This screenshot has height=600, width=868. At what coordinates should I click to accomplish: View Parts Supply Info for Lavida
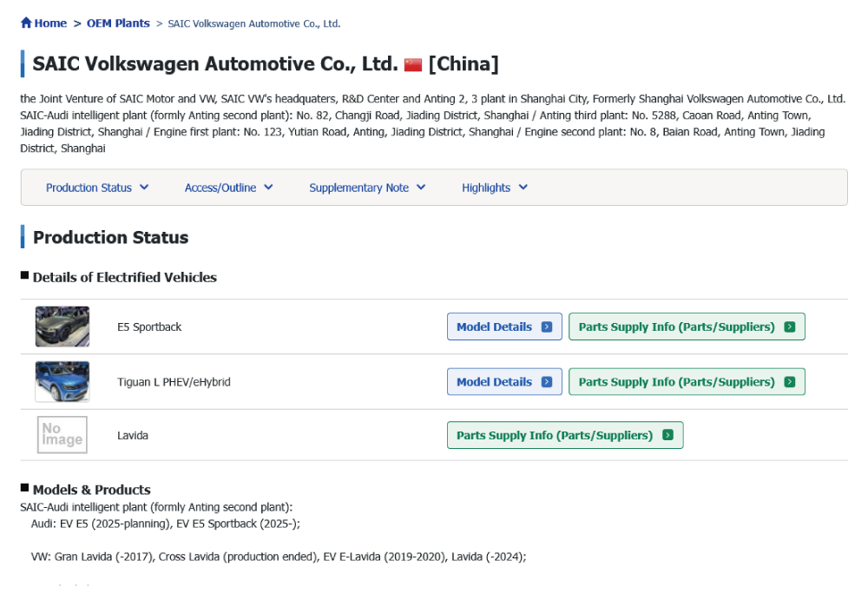556,436
